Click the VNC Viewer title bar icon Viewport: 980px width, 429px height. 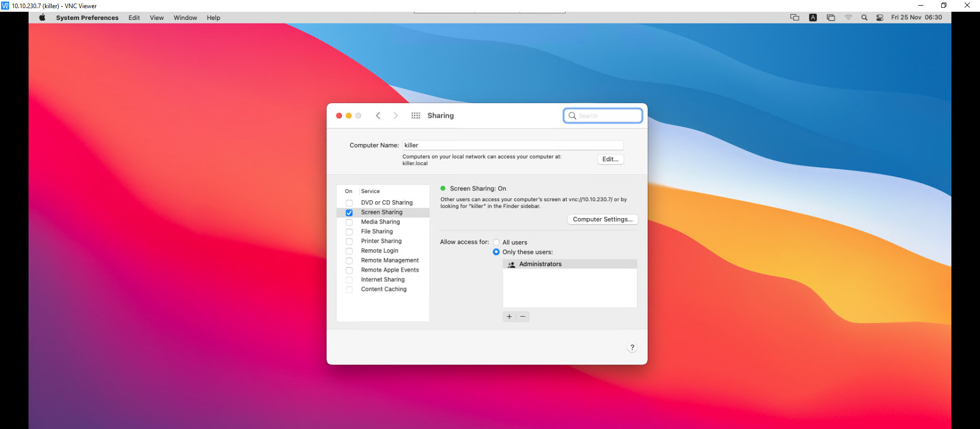point(5,6)
